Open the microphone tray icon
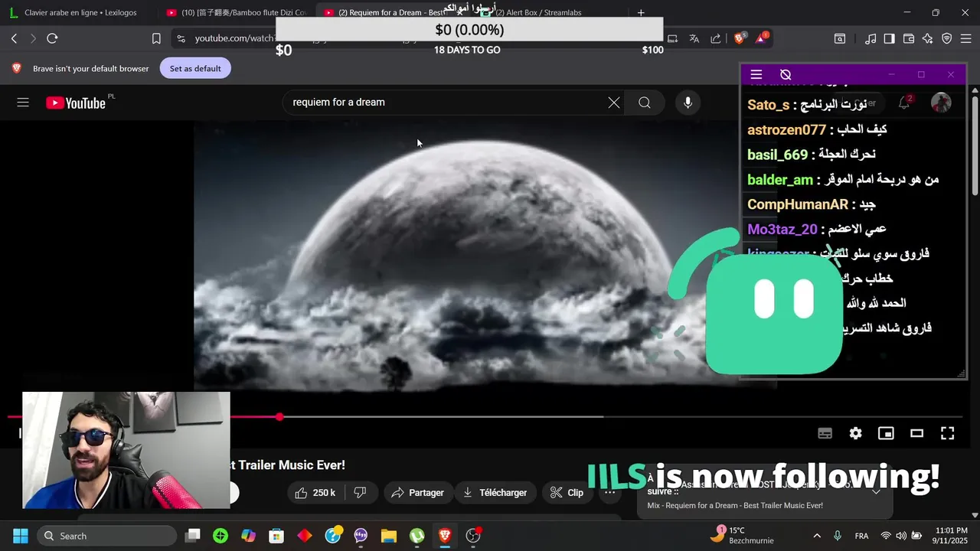 tap(838, 536)
